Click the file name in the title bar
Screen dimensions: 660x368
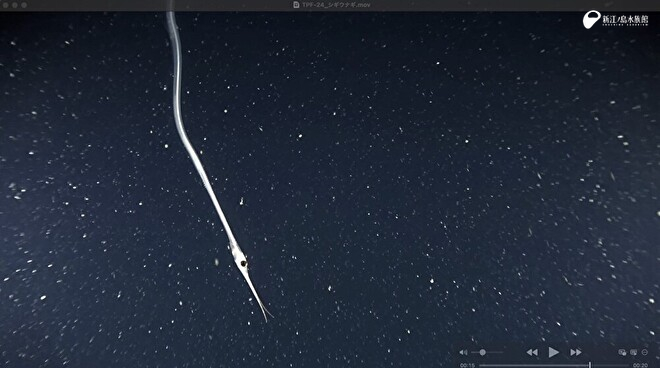pyautogui.click(x=336, y=5)
